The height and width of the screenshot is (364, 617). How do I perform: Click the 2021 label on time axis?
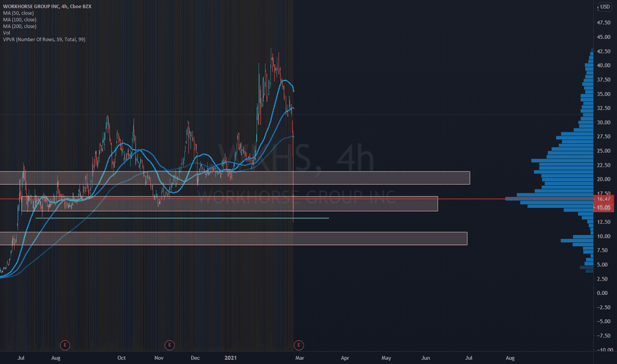pyautogui.click(x=230, y=357)
